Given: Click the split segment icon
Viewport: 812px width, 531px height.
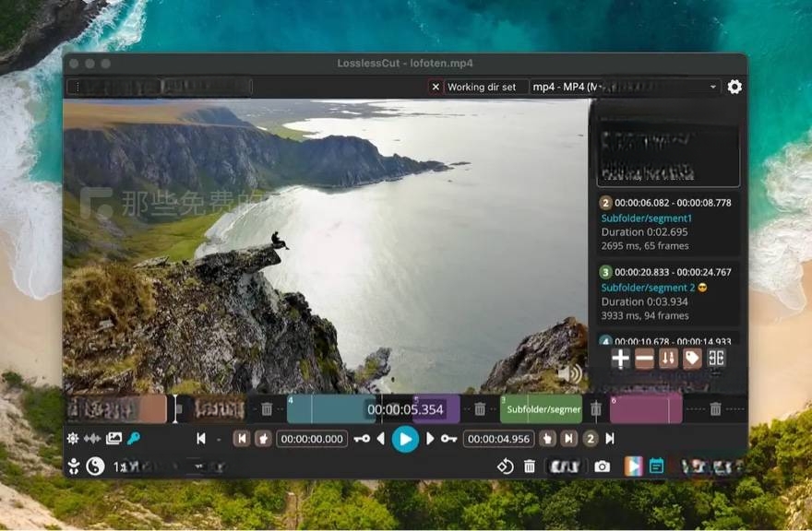Looking at the screenshot, I should pyautogui.click(x=716, y=358).
